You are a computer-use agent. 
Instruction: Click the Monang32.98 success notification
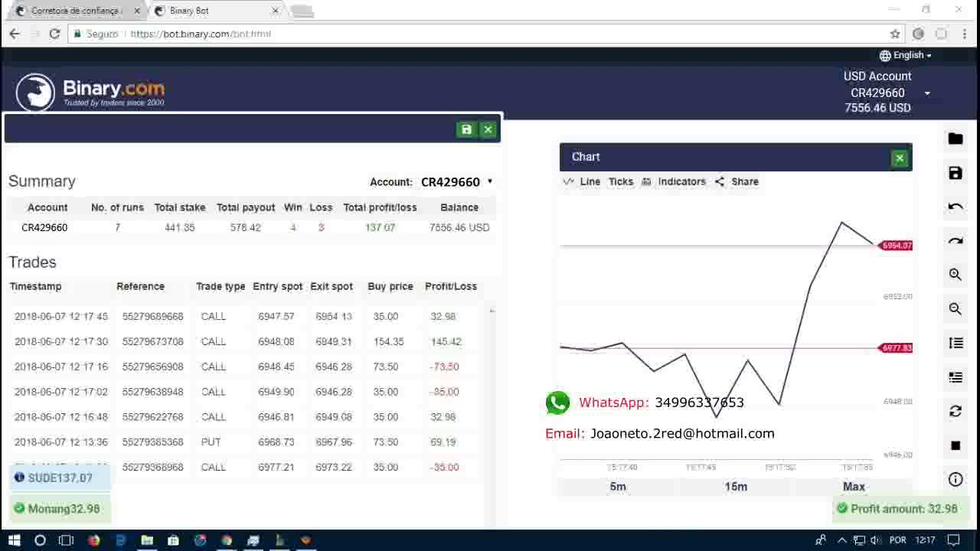pyautogui.click(x=59, y=508)
